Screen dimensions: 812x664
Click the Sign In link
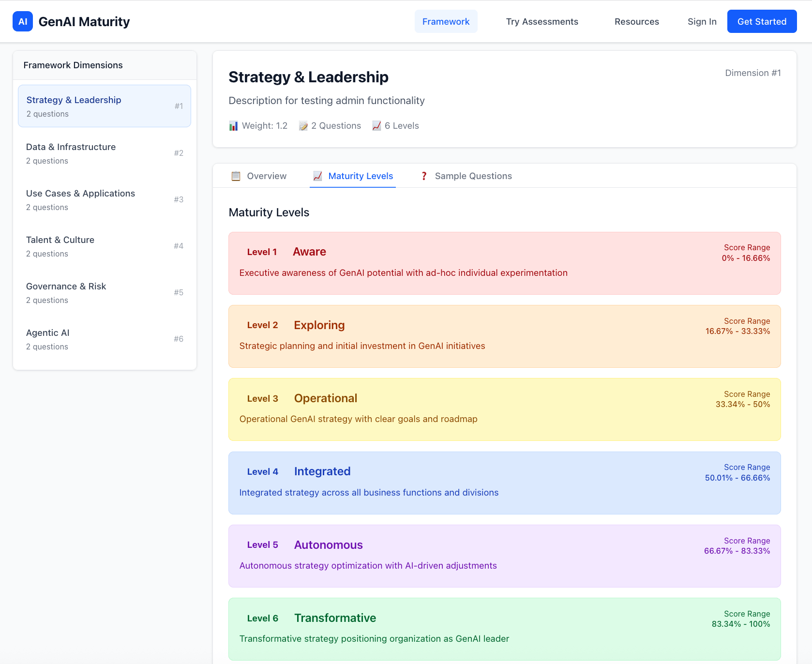point(702,21)
